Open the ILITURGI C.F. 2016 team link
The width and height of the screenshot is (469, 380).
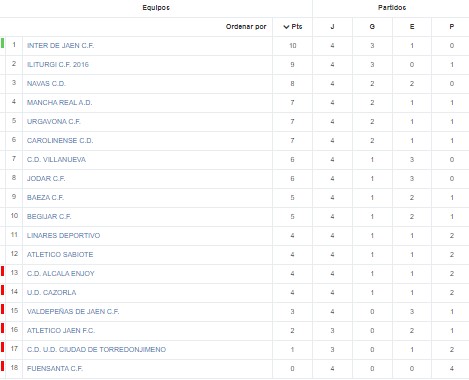pyautogui.click(x=58, y=65)
